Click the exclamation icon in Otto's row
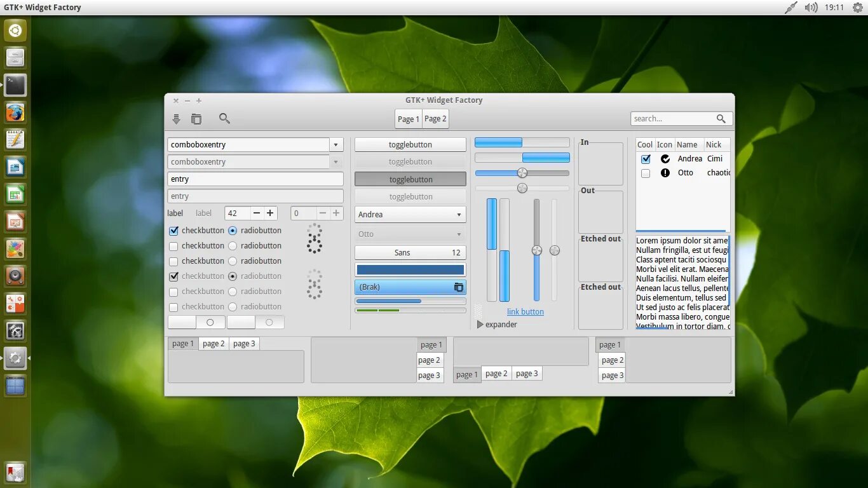 coord(665,173)
